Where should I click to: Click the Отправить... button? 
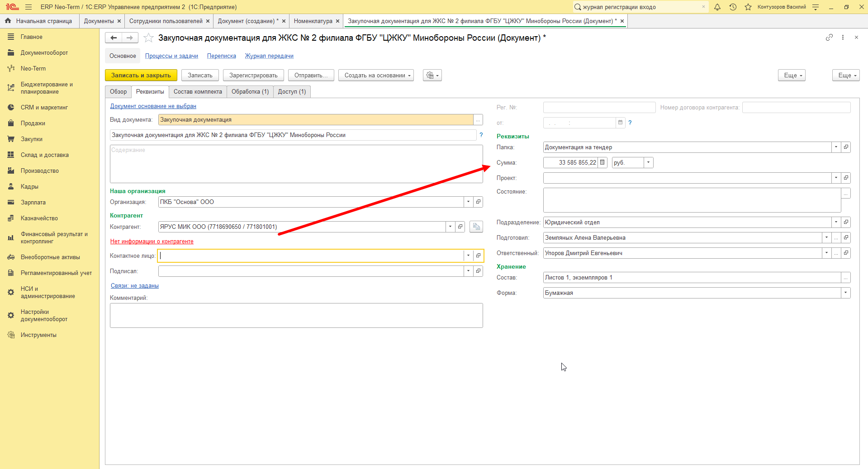(311, 75)
